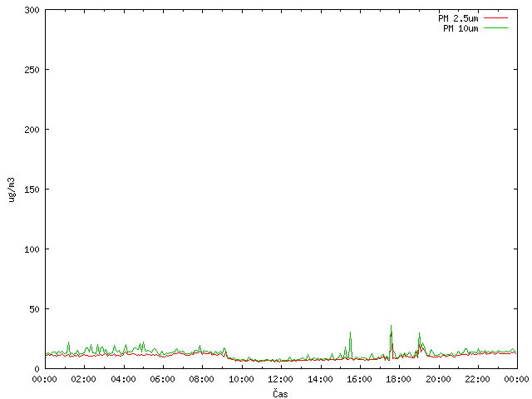This screenshot has height=399, width=532.
Task: Click the 250 y-axis value
Action: click(x=32, y=70)
